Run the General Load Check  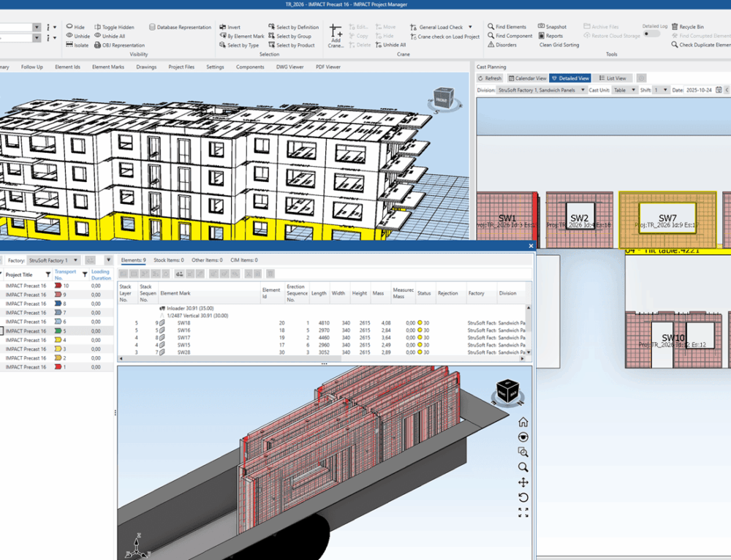pos(436,27)
